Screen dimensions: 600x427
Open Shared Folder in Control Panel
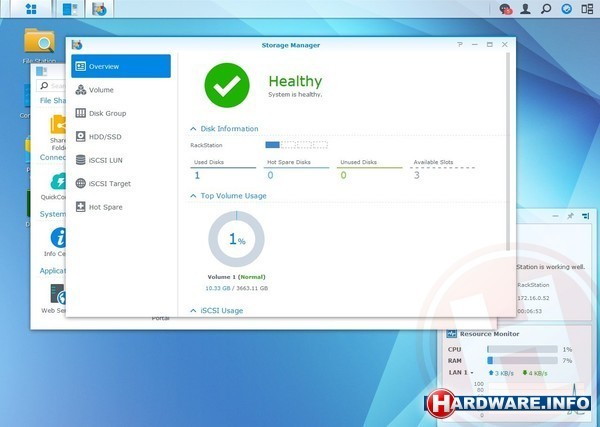coord(58,133)
